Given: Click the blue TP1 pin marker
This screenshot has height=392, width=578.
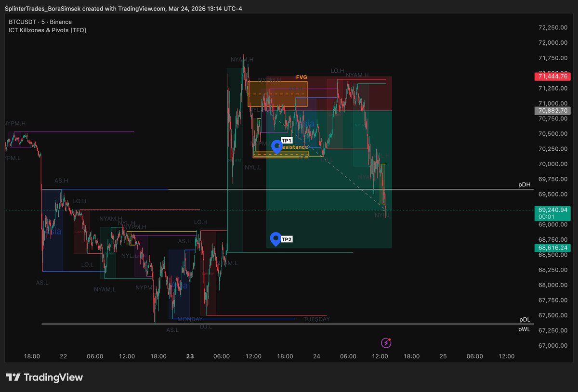Looking at the screenshot, I should pos(277,147).
